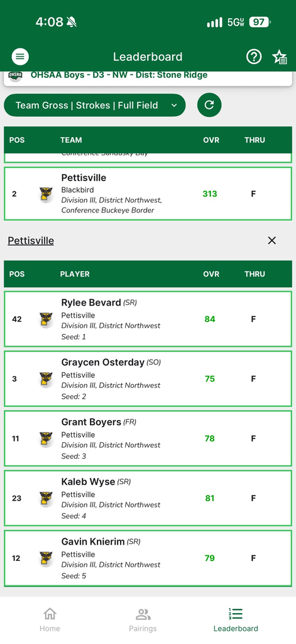The image size is (296, 644).
Task: Open the hamburger menu icon
Action: coord(20,57)
